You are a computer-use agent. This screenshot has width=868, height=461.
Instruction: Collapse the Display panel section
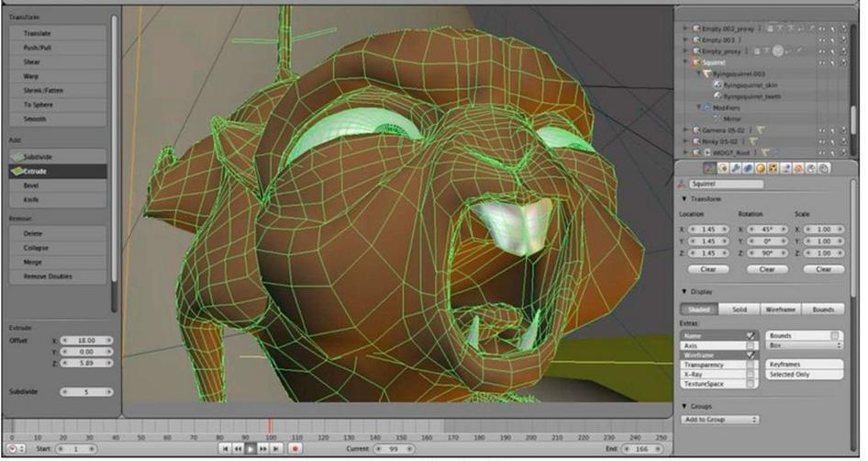point(684,291)
